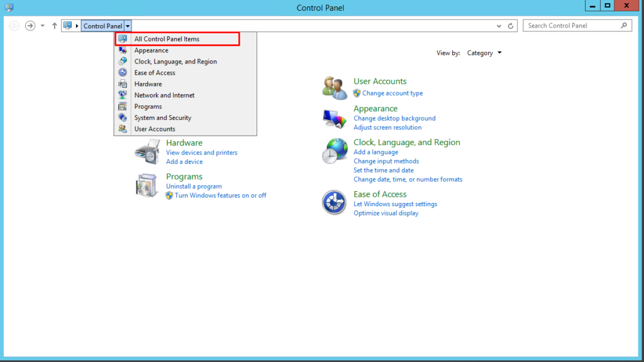The height and width of the screenshot is (362, 644).
Task: Click the Ease of Access menu icon
Action: point(123,72)
